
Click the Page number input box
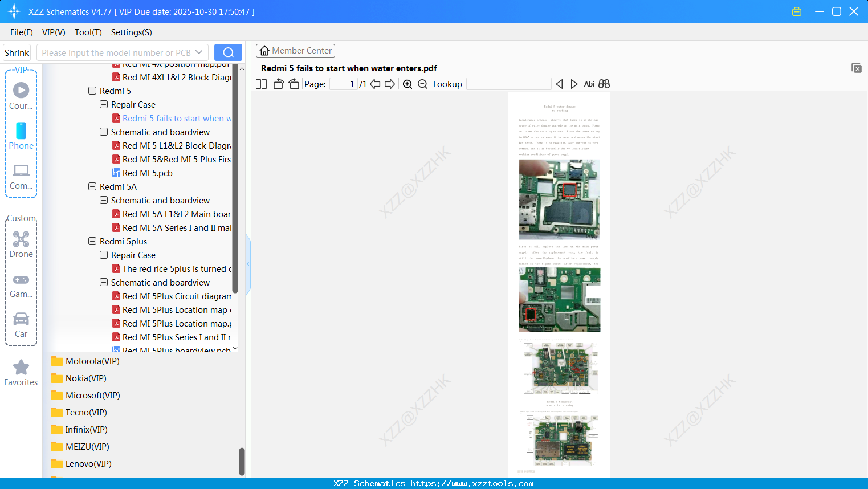[344, 84]
